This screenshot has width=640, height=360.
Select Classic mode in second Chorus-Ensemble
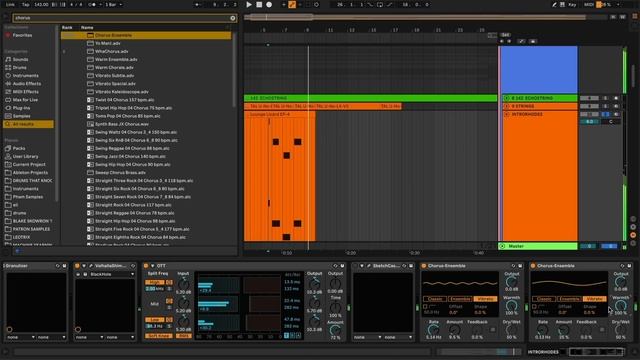544,299
